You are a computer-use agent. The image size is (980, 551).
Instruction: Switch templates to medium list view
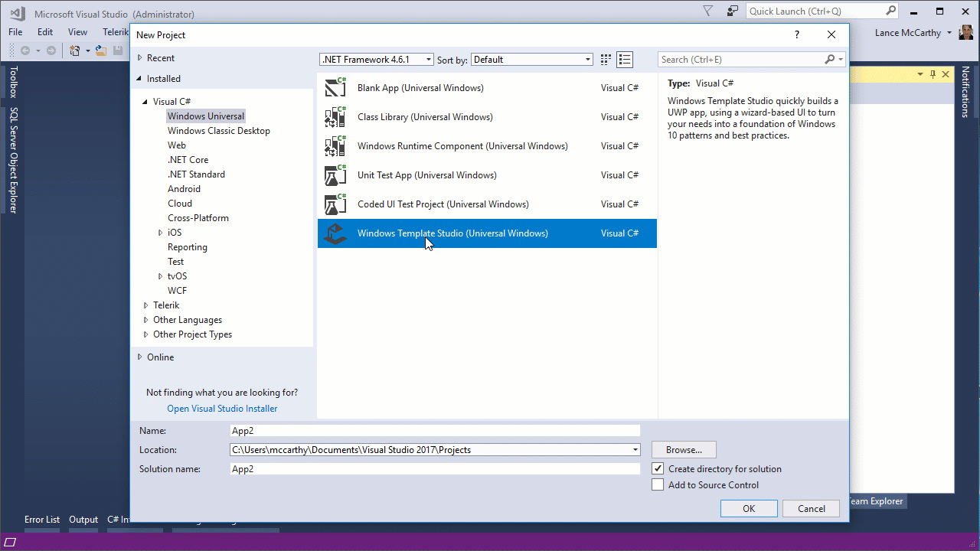point(625,60)
